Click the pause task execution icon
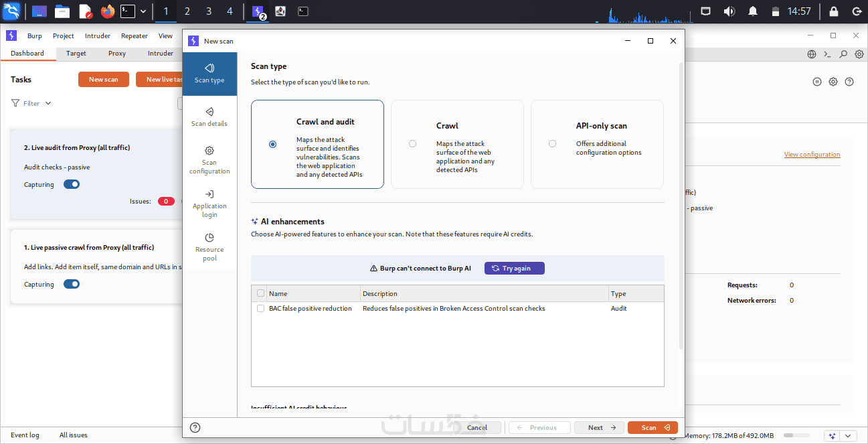The image size is (868, 444). 817,82
